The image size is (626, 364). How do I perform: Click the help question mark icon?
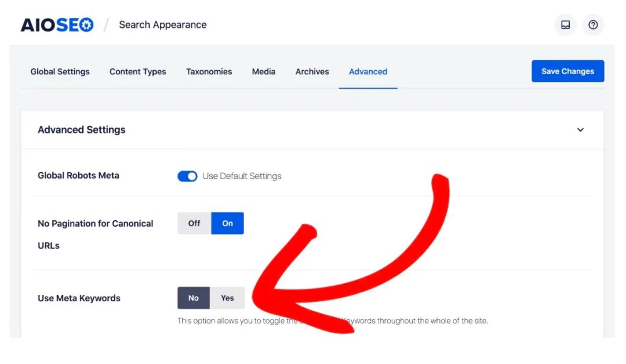593,24
